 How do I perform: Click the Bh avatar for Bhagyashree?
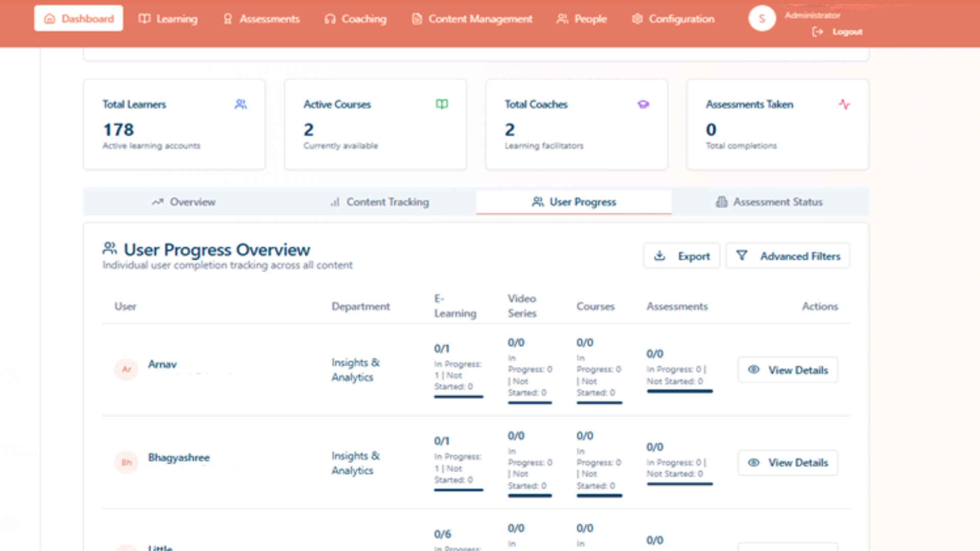coord(127,462)
